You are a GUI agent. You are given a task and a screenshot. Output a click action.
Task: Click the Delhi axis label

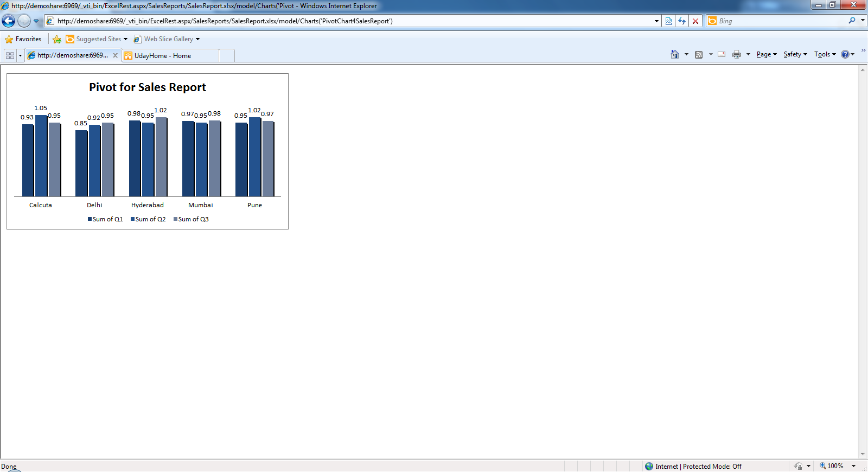point(94,205)
